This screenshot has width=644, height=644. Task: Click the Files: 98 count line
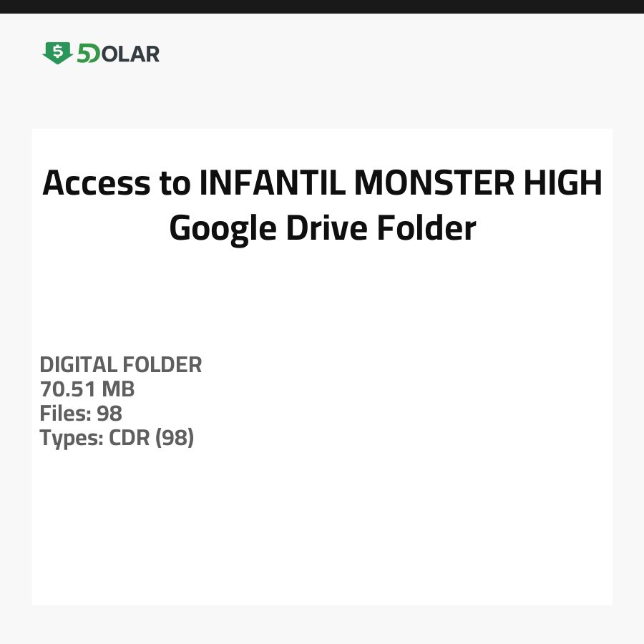[81, 414]
